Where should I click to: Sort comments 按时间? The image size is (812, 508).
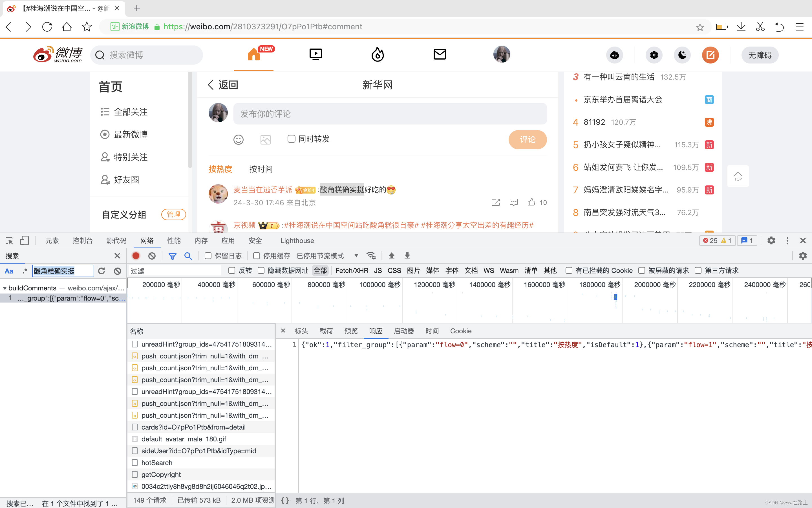pos(261,169)
